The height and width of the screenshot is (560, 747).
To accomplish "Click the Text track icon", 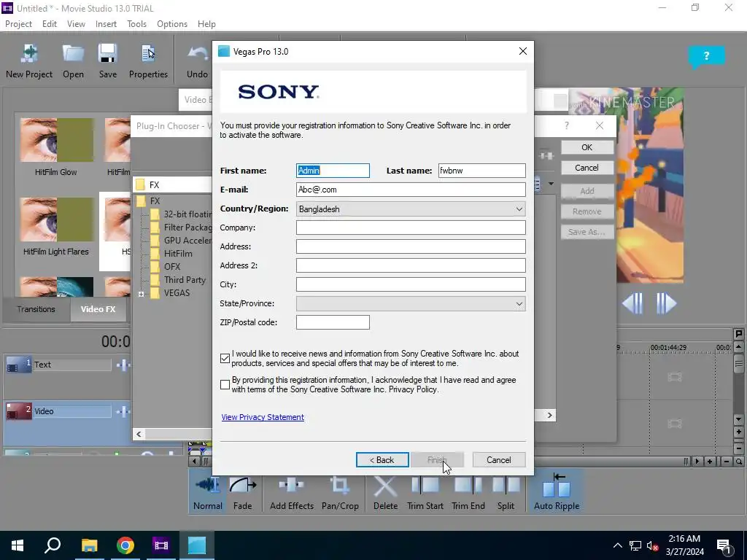I will click(18, 365).
